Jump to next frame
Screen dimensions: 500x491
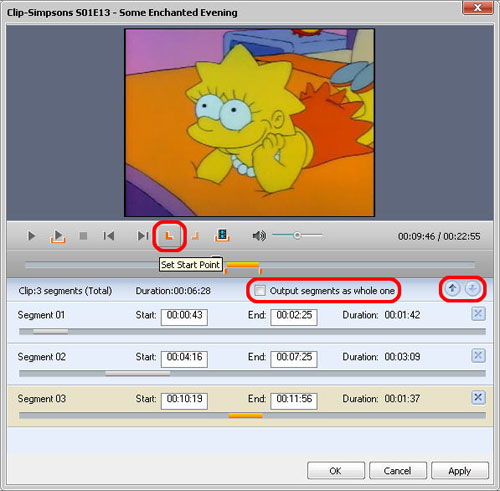point(143,236)
